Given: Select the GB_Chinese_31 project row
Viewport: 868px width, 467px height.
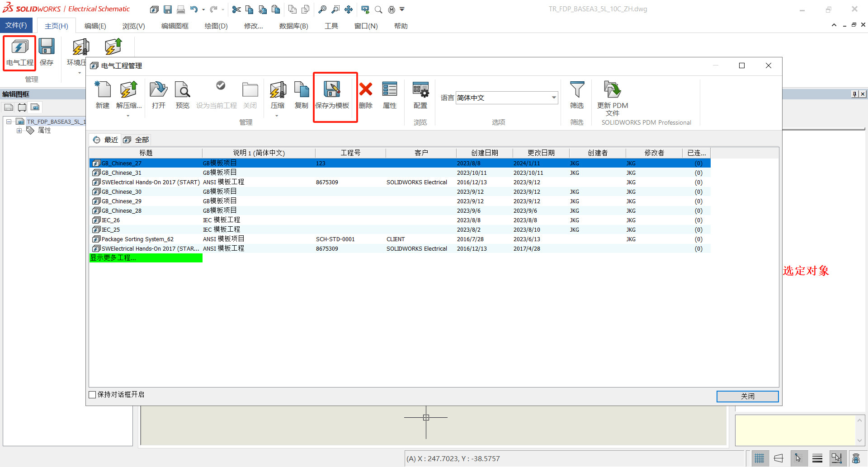Looking at the screenshot, I should click(400, 173).
